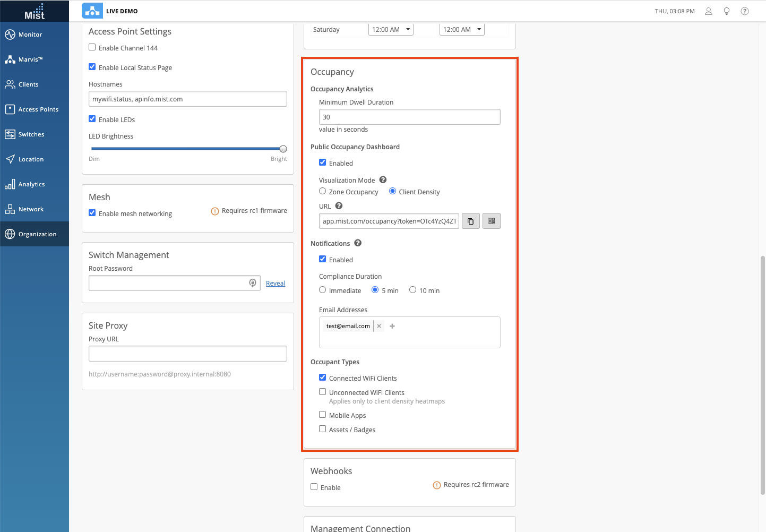The height and width of the screenshot is (532, 766).
Task: Enable Channel 144 checkbox
Action: pyautogui.click(x=92, y=47)
